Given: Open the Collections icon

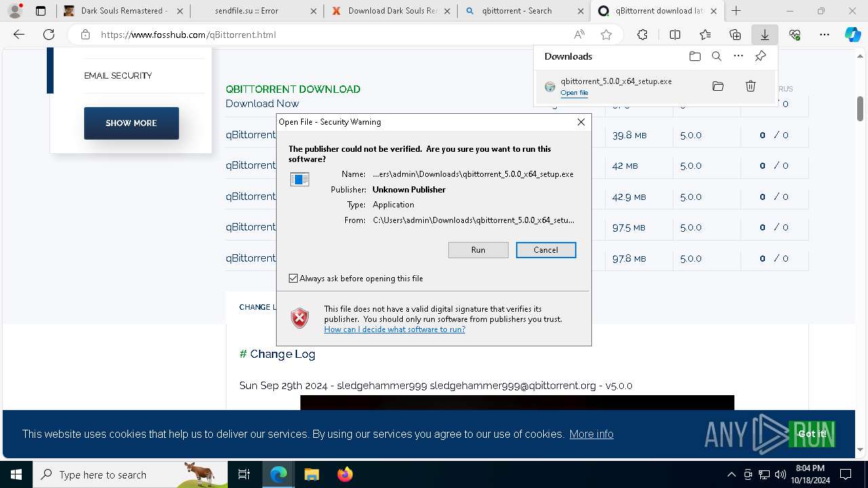Looking at the screenshot, I should [735, 35].
